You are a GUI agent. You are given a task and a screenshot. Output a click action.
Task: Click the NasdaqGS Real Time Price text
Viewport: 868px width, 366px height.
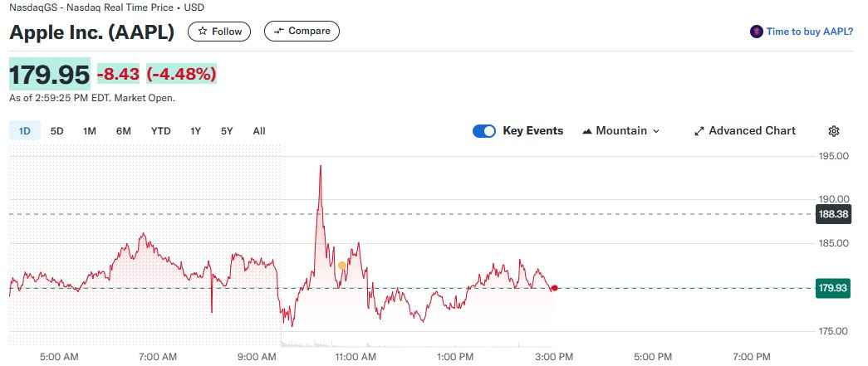[x=107, y=7]
